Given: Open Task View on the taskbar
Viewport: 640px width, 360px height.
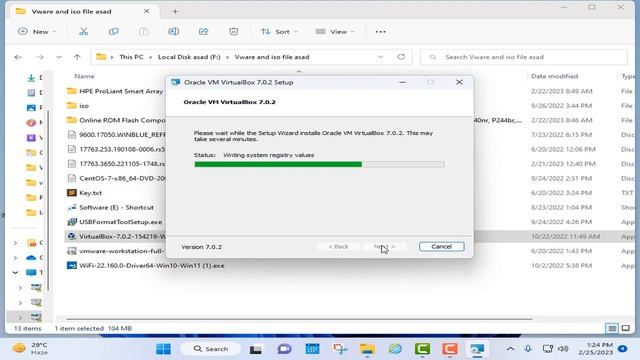Looking at the screenshot, I should point(256,349).
